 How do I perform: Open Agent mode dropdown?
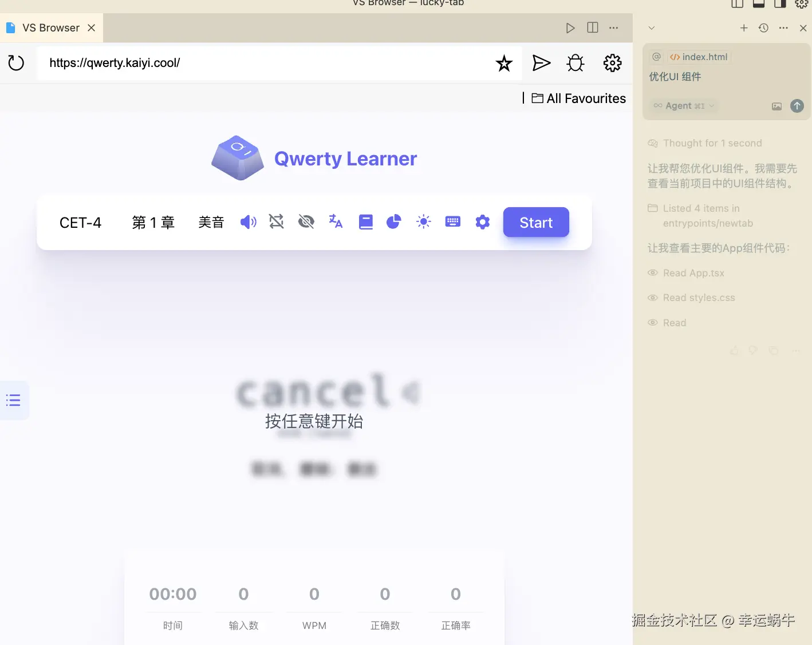[684, 106]
